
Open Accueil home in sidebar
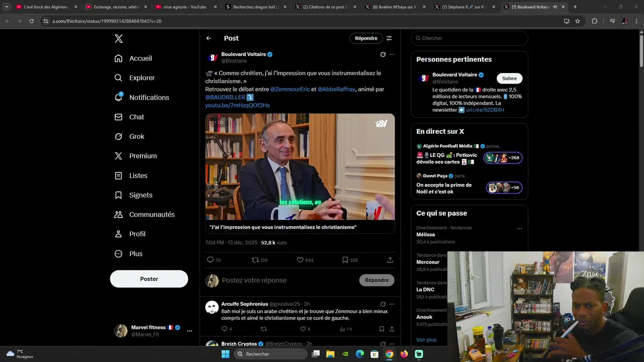[x=133, y=58]
